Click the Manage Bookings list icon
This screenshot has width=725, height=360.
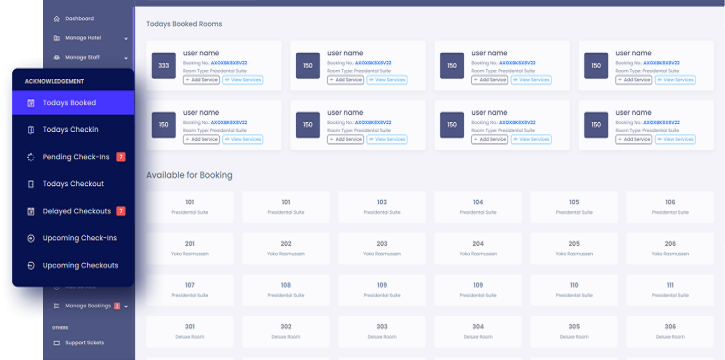tap(57, 306)
